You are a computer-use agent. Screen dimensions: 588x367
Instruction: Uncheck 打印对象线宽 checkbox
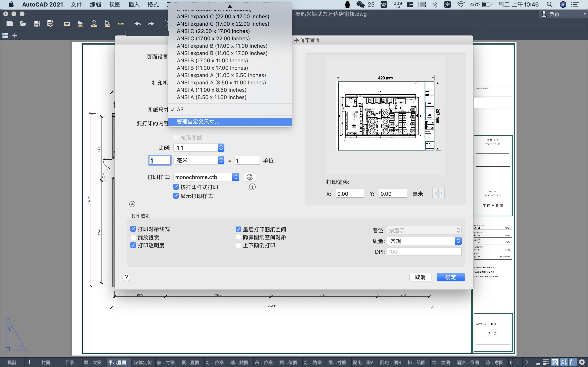tap(133, 229)
